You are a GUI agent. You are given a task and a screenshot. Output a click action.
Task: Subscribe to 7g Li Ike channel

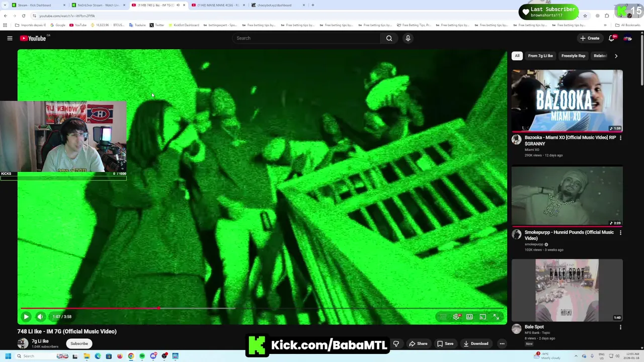[x=79, y=343]
